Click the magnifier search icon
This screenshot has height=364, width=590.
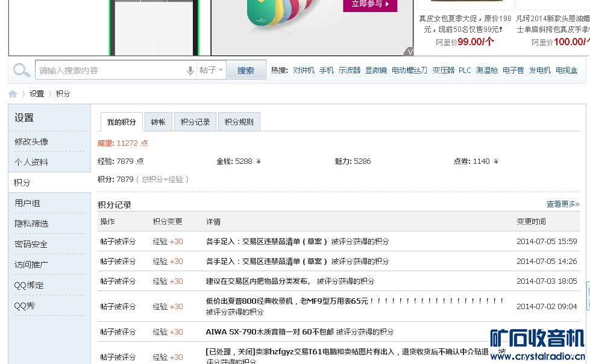[x=22, y=70]
